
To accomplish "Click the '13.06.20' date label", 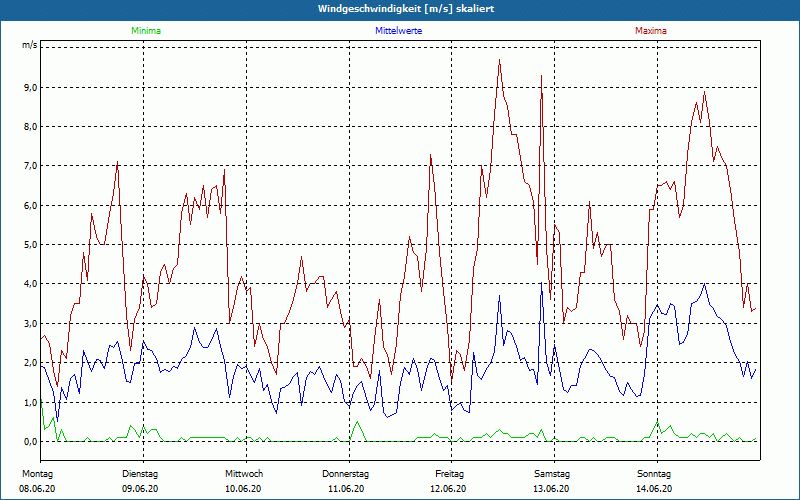I will [x=551, y=489].
